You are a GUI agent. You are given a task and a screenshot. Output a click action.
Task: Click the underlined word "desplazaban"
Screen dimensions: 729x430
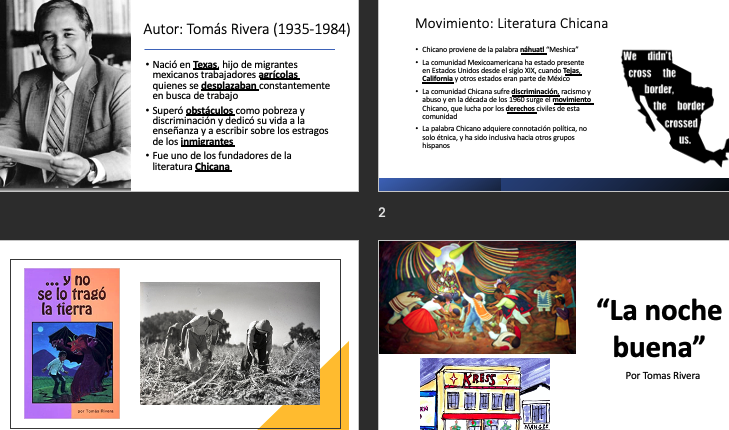pos(229,86)
